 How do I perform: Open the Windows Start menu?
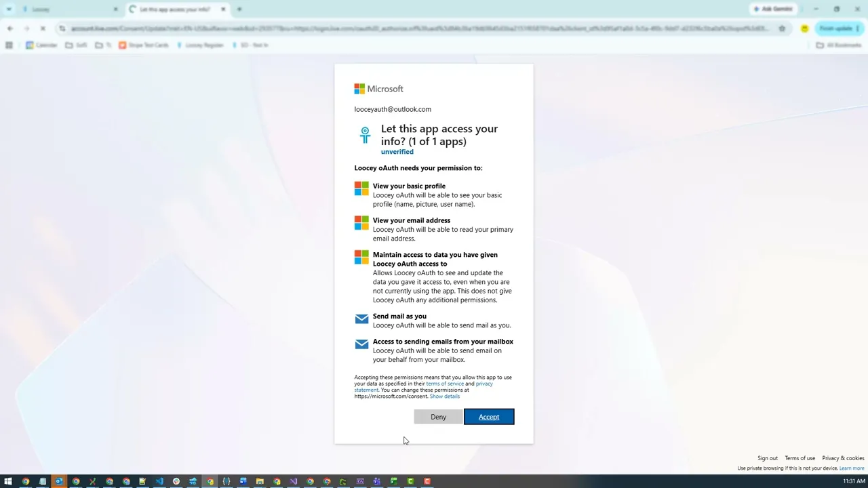(8, 481)
